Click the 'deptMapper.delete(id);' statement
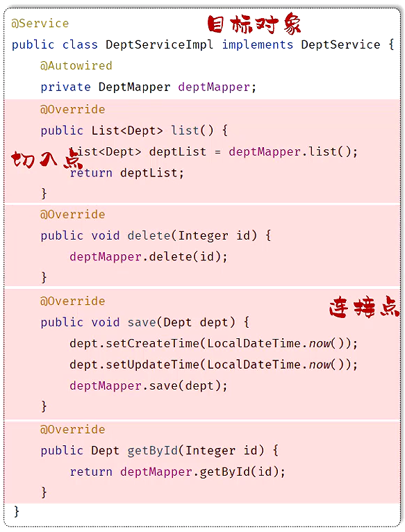Image resolution: width=405 pixels, height=532 pixels. click(x=149, y=257)
